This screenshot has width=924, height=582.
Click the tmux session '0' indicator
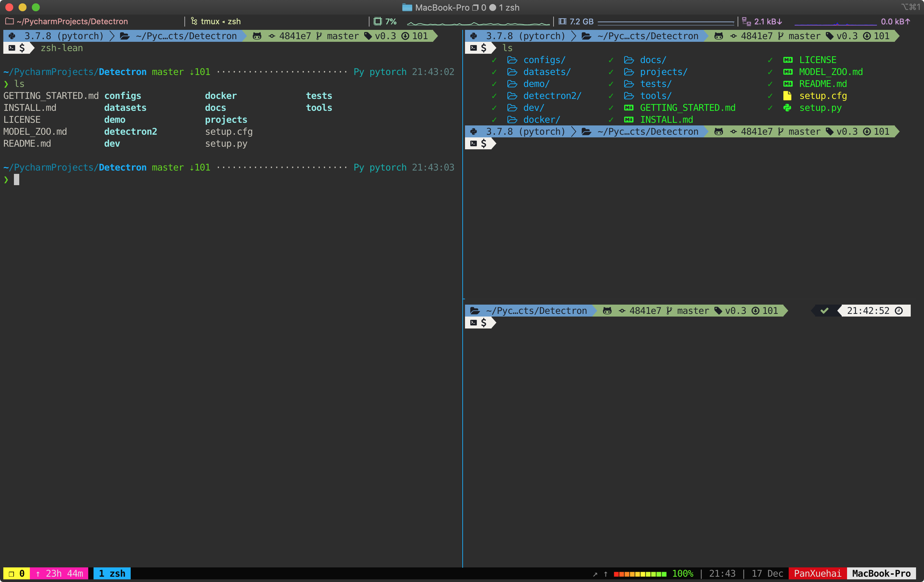pyautogui.click(x=17, y=573)
